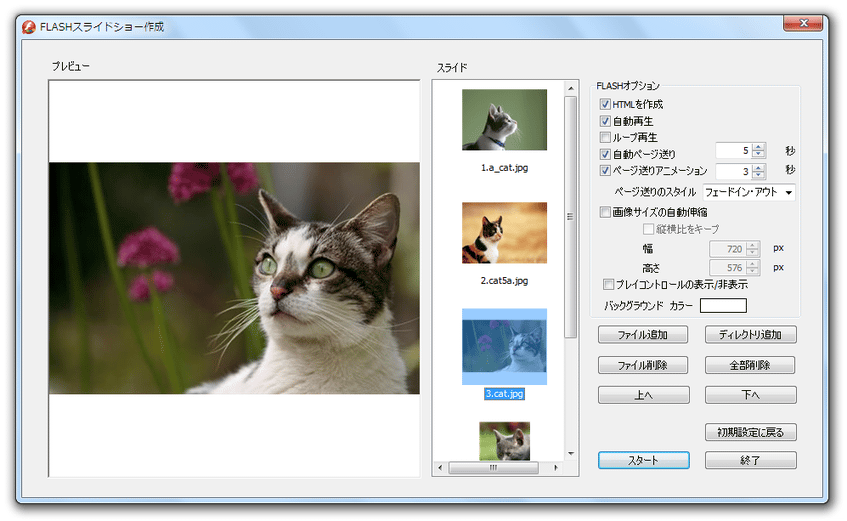Click the 全部削除 button
The height and width of the screenshot is (521, 847).
point(750,365)
